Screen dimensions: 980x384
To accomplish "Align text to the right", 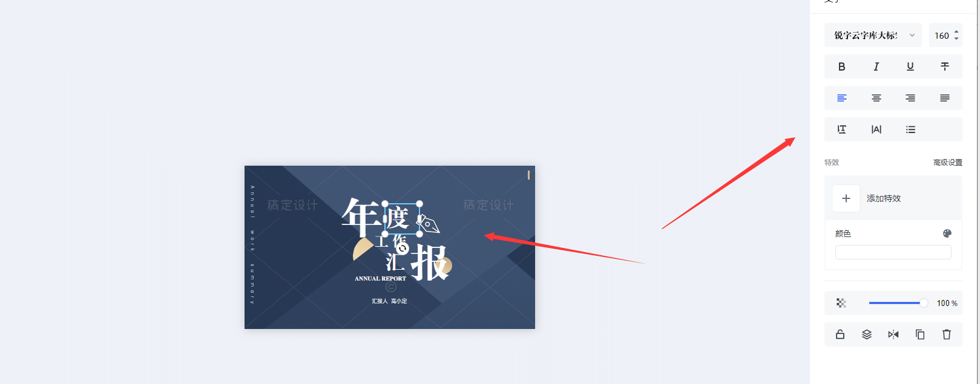I will pyautogui.click(x=910, y=98).
